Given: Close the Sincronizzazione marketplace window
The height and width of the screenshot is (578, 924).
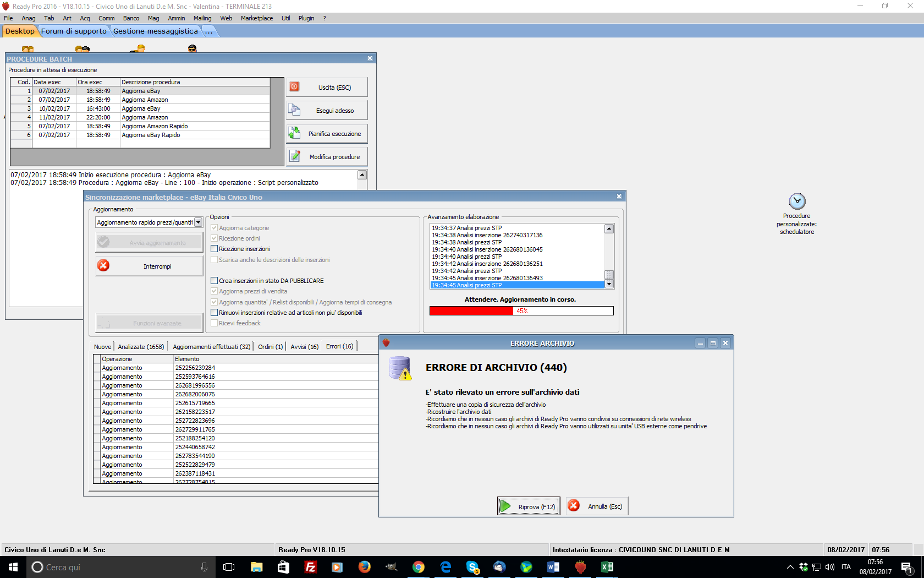Looking at the screenshot, I should tap(619, 197).
